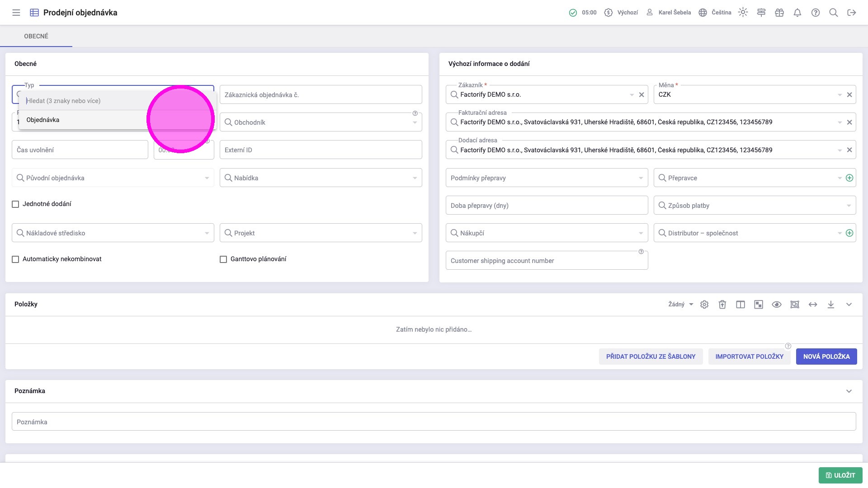
Task: Click the download icon in the Položky toolbar
Action: click(831, 305)
